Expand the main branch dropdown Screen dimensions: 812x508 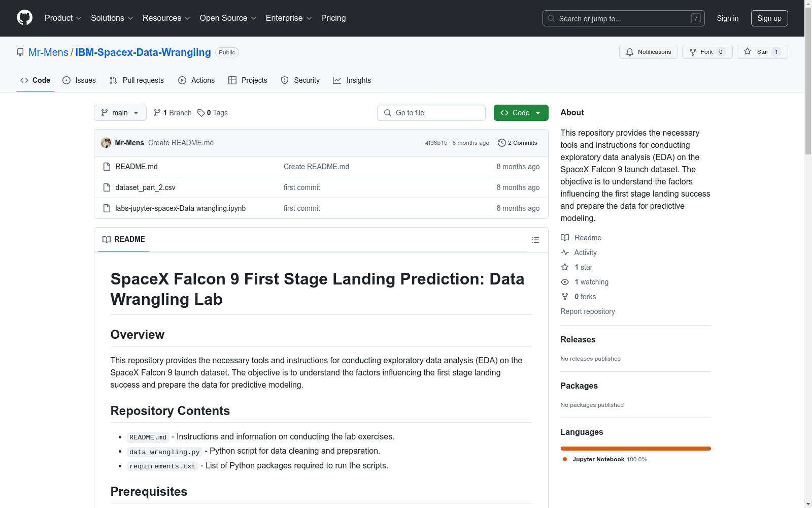point(120,113)
